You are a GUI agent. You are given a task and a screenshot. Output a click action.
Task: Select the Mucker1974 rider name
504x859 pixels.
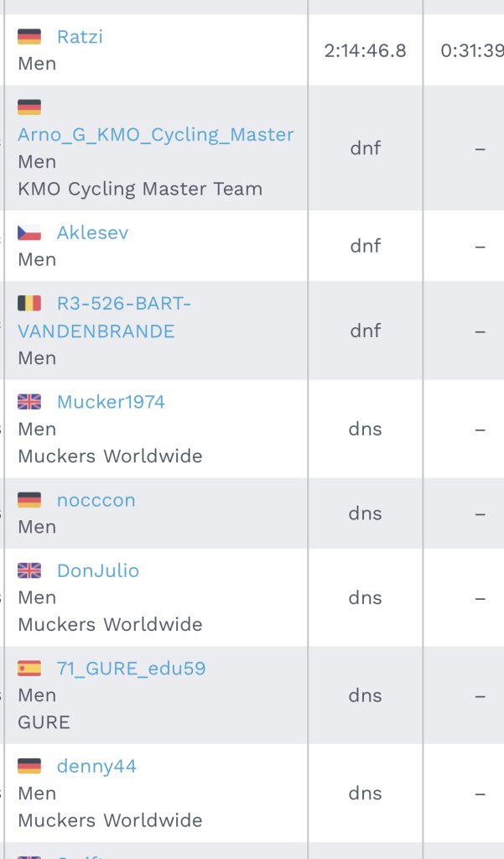pyautogui.click(x=111, y=402)
